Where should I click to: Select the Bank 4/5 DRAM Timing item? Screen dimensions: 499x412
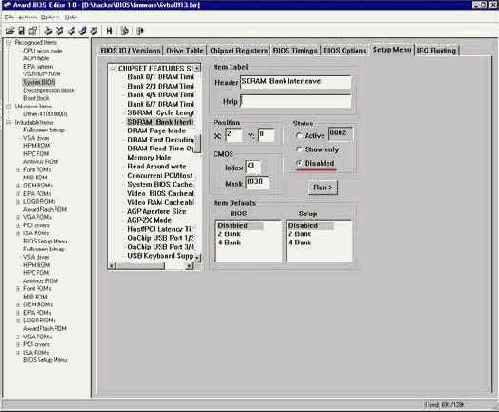click(x=160, y=95)
